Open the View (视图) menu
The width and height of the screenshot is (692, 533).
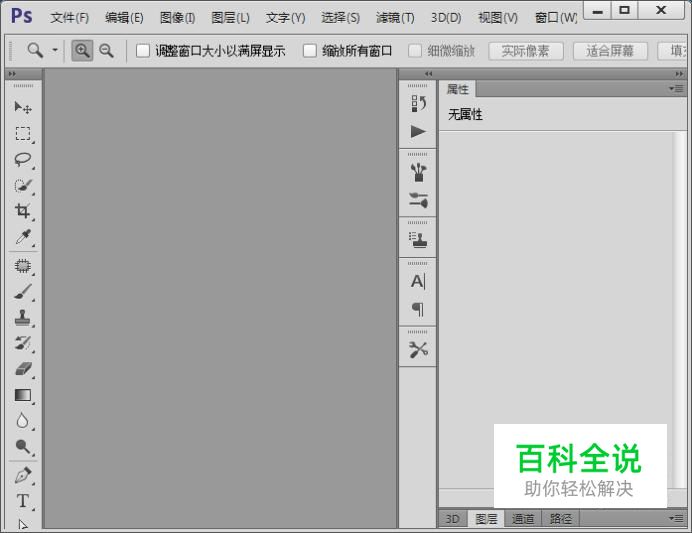(x=498, y=18)
